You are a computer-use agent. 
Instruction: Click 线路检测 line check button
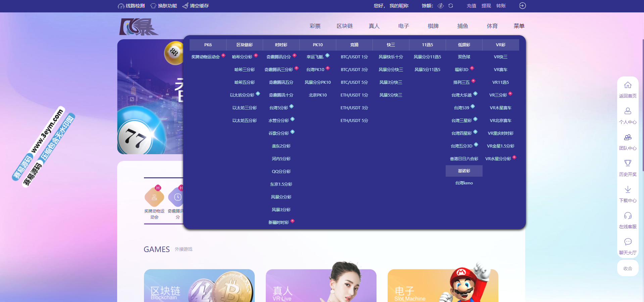(x=131, y=6)
